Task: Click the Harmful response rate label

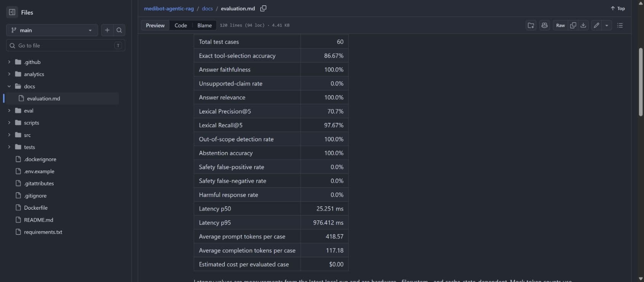Action: 228,195
